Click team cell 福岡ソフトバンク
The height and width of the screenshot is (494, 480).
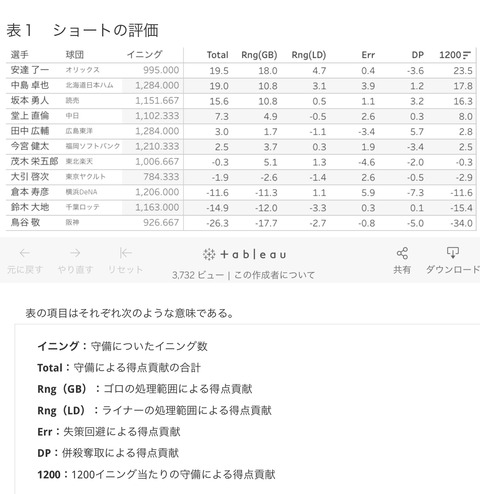coord(93,146)
